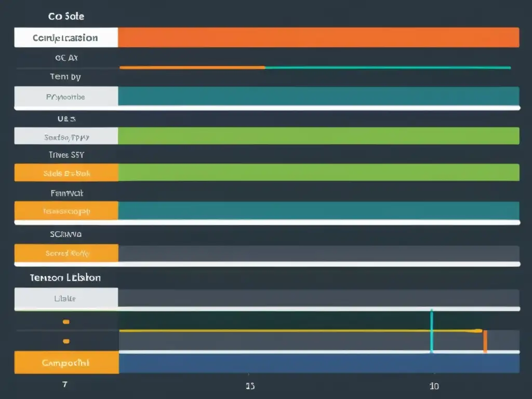532x399 pixels.
Task: Expand the Tenzon Leblon section heading
Action: coord(65,277)
